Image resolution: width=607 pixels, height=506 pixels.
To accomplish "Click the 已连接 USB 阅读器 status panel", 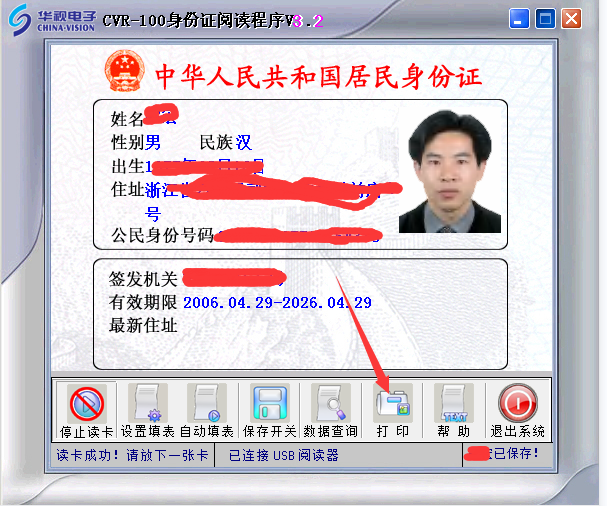I will [284, 455].
